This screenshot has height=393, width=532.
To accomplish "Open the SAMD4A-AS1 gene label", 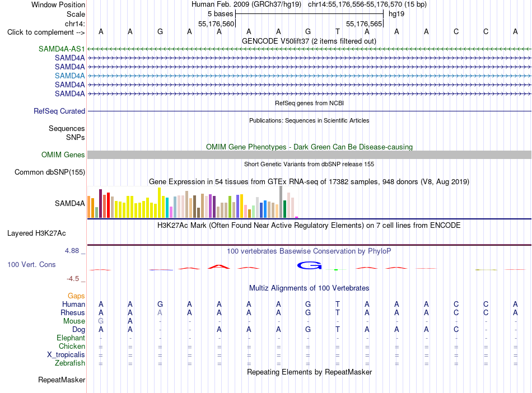I will tap(62, 49).
